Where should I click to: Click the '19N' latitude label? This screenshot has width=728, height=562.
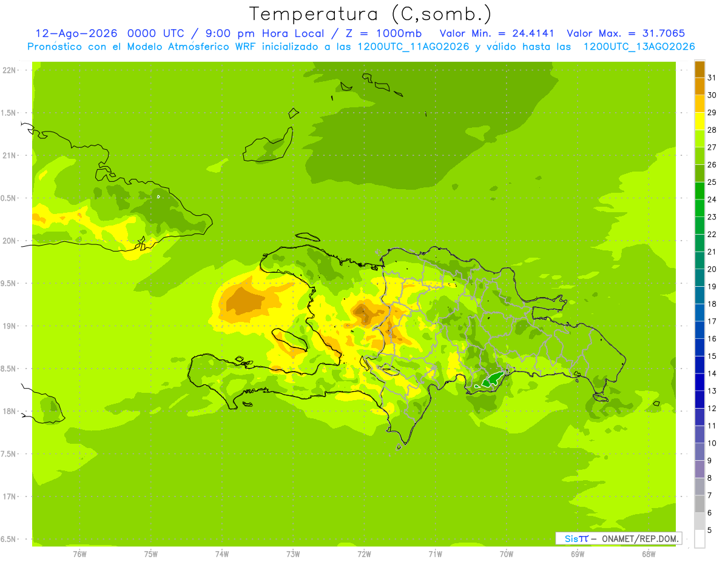coord(10,326)
